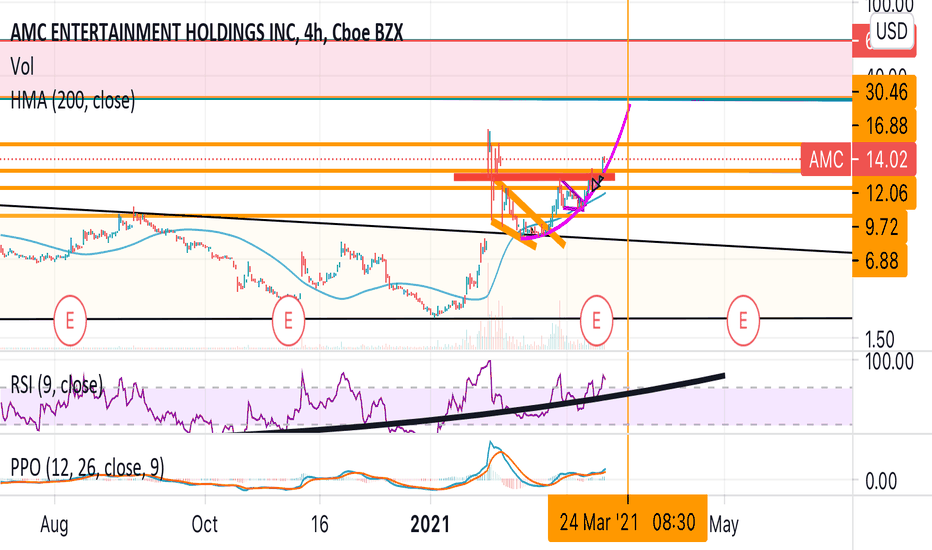
Task: Click the AMC ENTERTAINMENT HOLDINGS INC title
Action: pos(207,32)
